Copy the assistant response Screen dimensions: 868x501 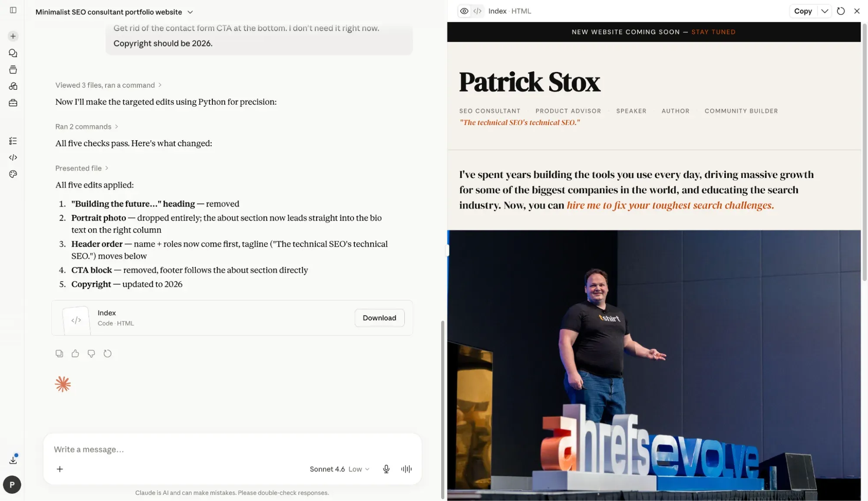pos(59,353)
